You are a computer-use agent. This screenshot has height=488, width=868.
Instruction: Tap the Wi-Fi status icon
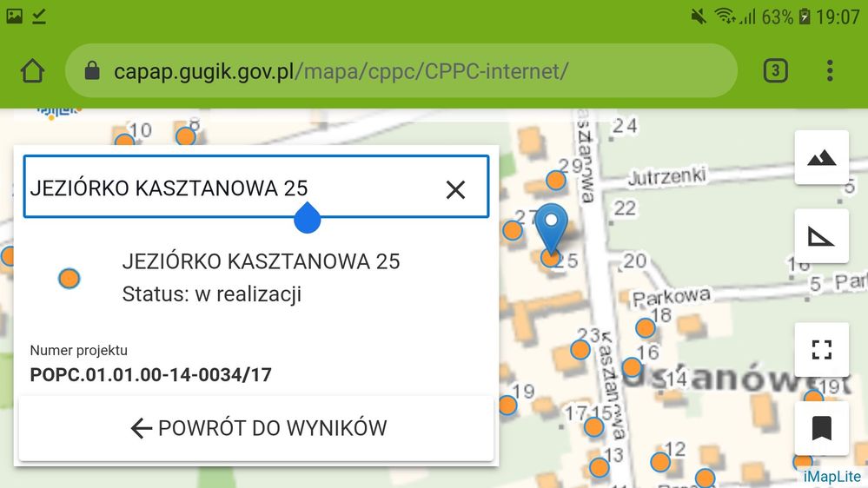coord(725,16)
